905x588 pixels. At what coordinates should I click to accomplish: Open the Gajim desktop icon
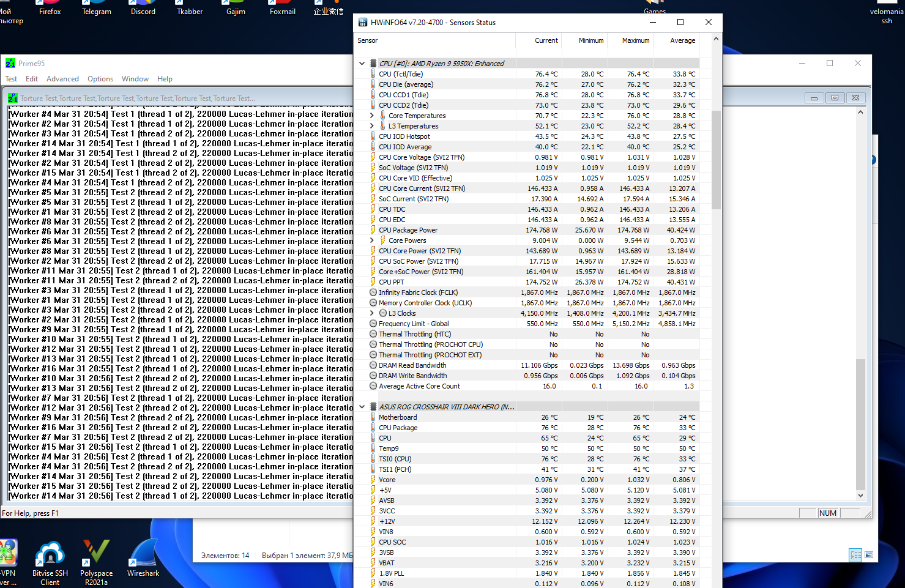236,8
